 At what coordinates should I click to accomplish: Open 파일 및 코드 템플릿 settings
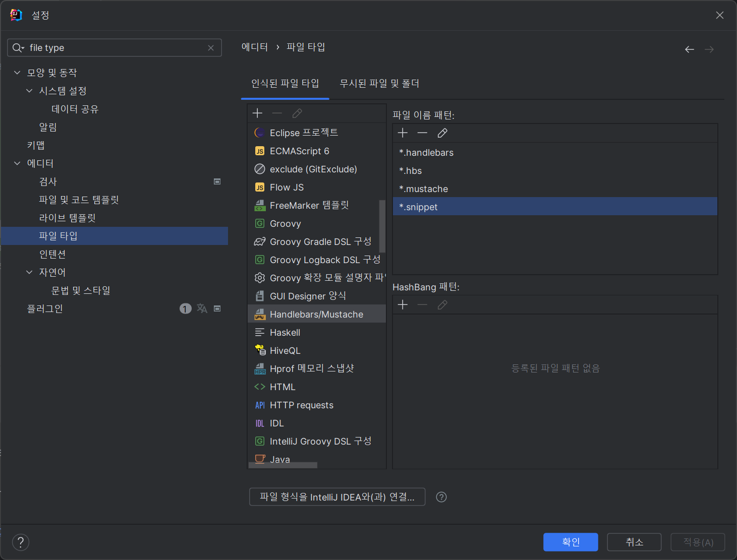(x=79, y=200)
